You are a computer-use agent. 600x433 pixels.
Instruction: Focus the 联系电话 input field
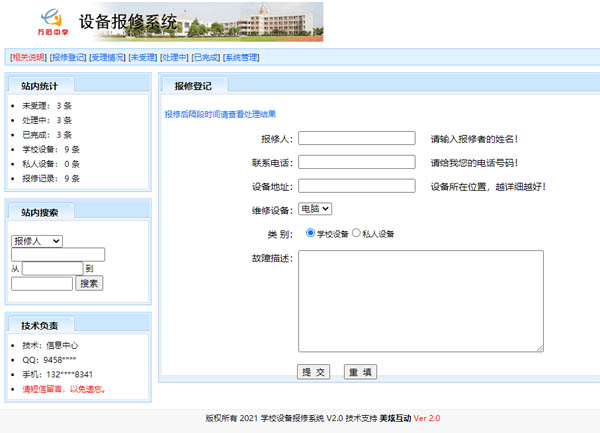pyautogui.click(x=357, y=162)
